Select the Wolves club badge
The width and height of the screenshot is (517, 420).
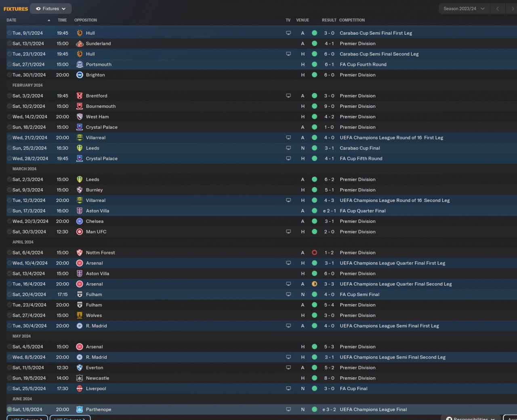click(x=80, y=316)
